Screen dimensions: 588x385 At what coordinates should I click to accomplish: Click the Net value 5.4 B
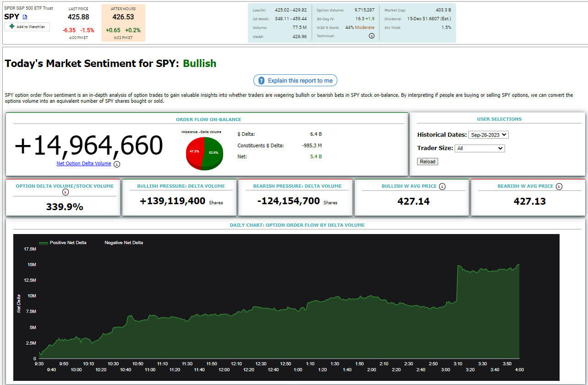click(x=316, y=156)
